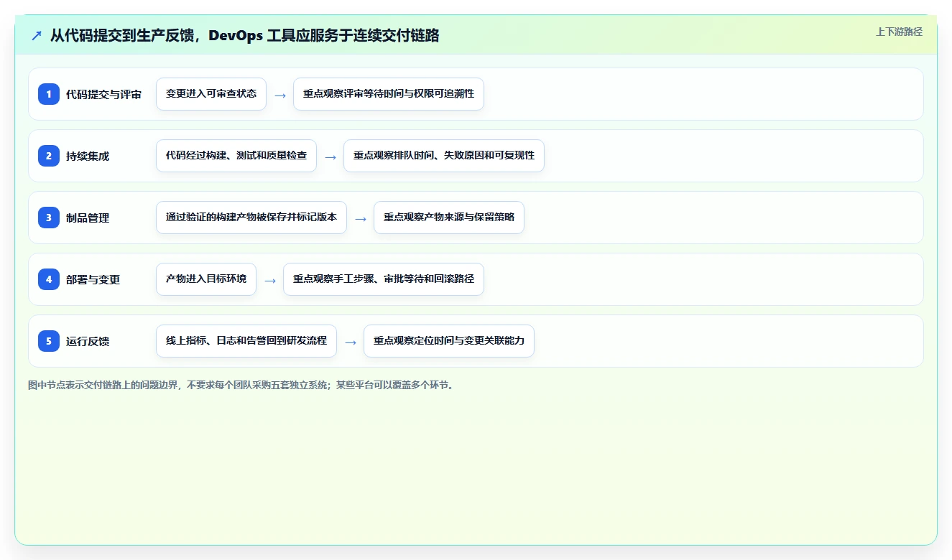Select the 重点观察产物来源与保留策略 box
Image resolution: width=952 pixels, height=560 pixels.
click(449, 218)
